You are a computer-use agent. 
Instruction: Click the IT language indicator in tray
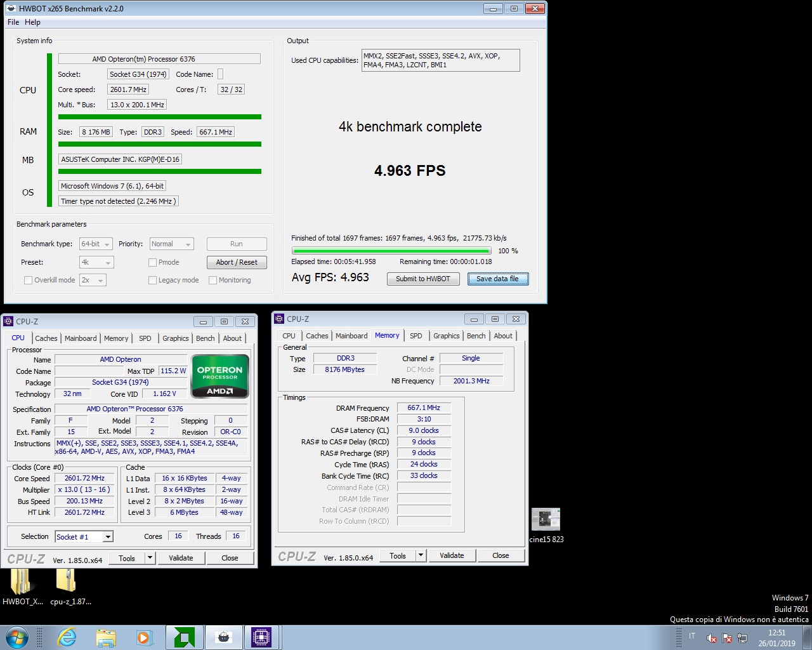click(x=692, y=636)
